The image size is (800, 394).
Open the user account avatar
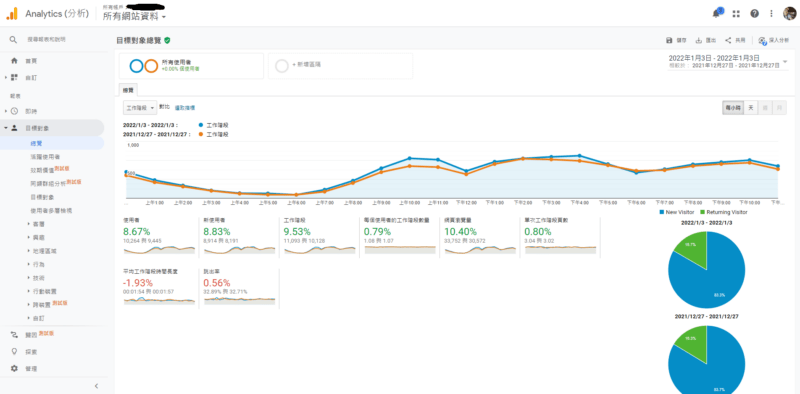789,13
